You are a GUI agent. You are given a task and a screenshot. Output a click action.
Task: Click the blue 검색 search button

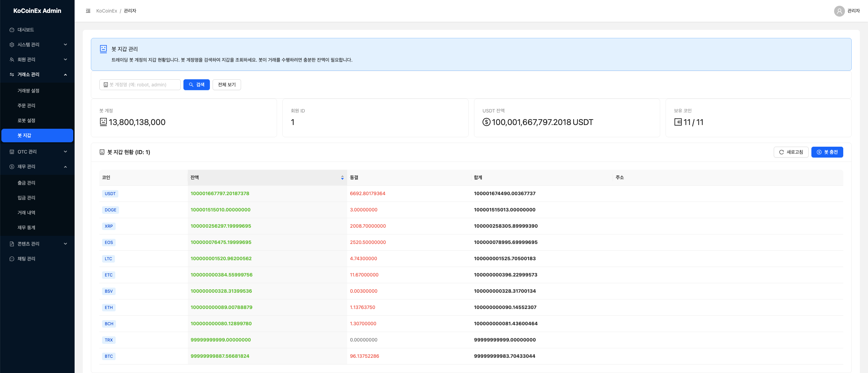click(x=197, y=85)
